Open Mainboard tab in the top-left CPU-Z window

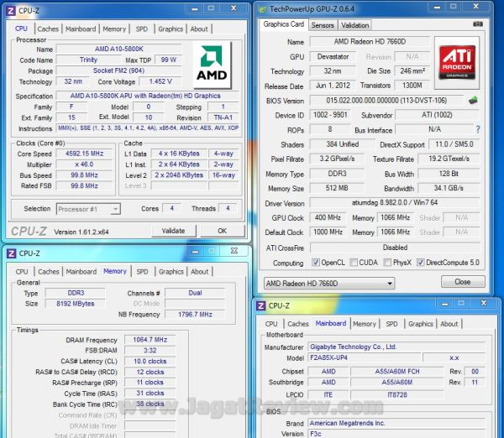click(81, 29)
